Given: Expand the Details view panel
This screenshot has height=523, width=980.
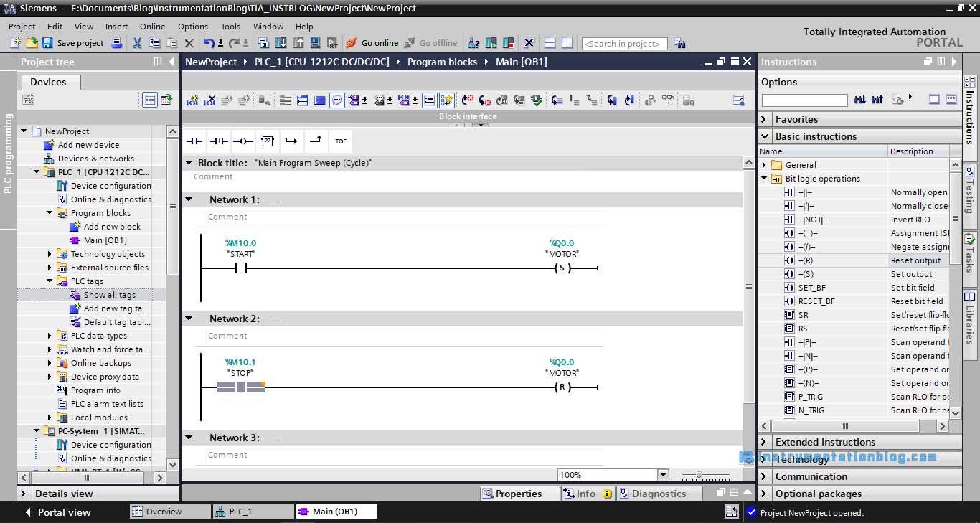Looking at the screenshot, I should click(x=23, y=494).
